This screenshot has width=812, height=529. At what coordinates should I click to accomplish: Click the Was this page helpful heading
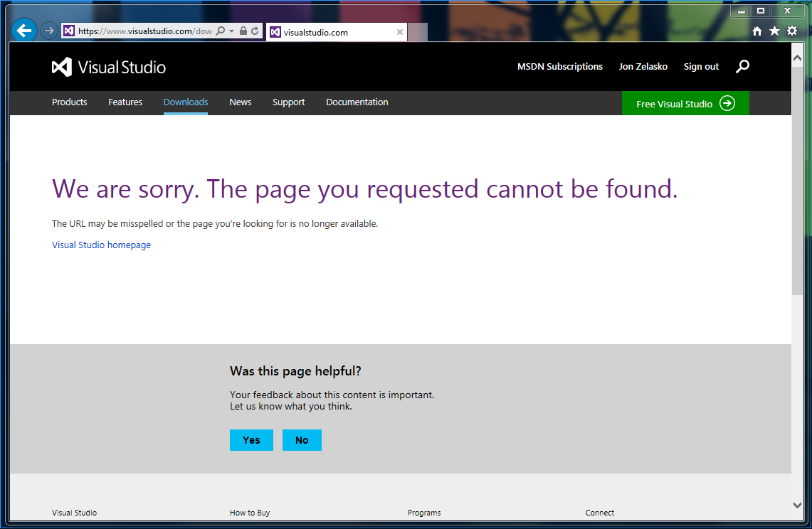[x=295, y=371]
